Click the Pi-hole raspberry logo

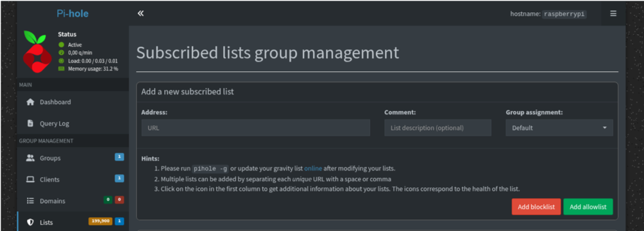pyautogui.click(x=37, y=51)
